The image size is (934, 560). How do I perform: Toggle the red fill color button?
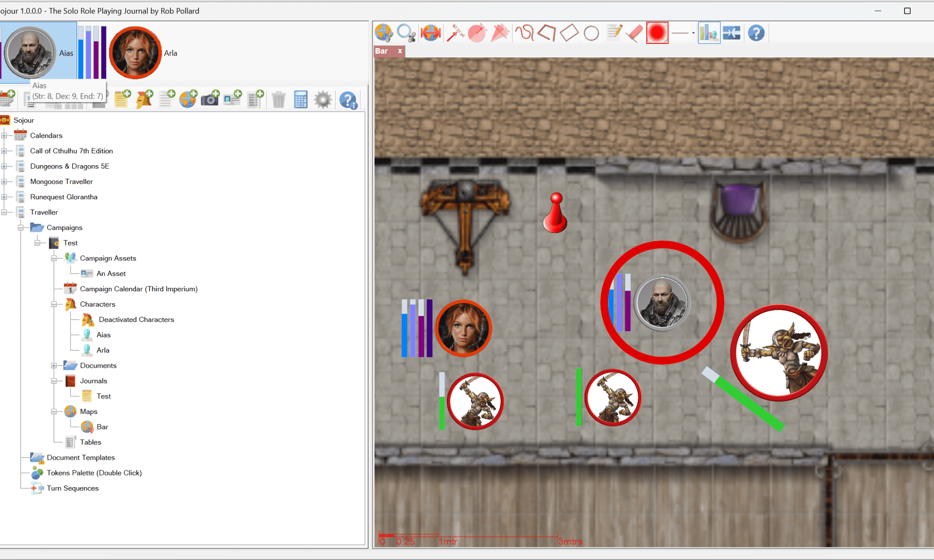657,33
